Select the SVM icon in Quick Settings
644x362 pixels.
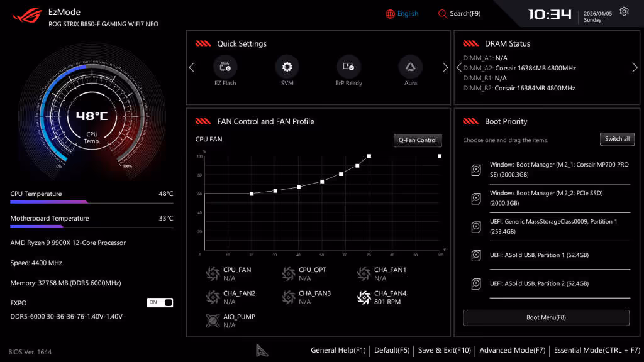[287, 68]
